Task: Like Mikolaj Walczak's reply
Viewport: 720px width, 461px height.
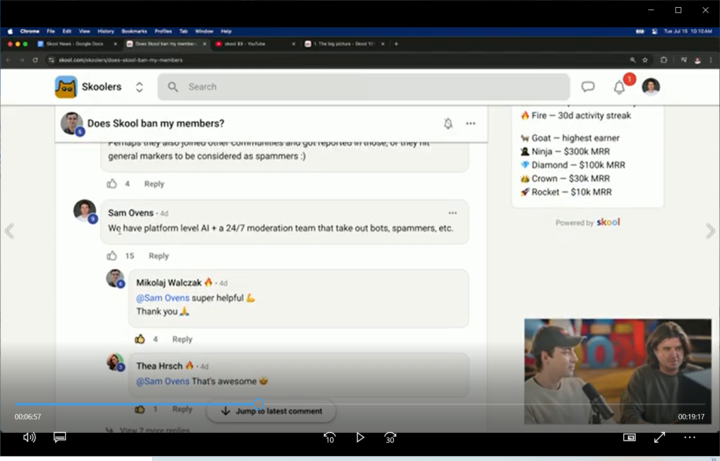Action: pos(140,339)
